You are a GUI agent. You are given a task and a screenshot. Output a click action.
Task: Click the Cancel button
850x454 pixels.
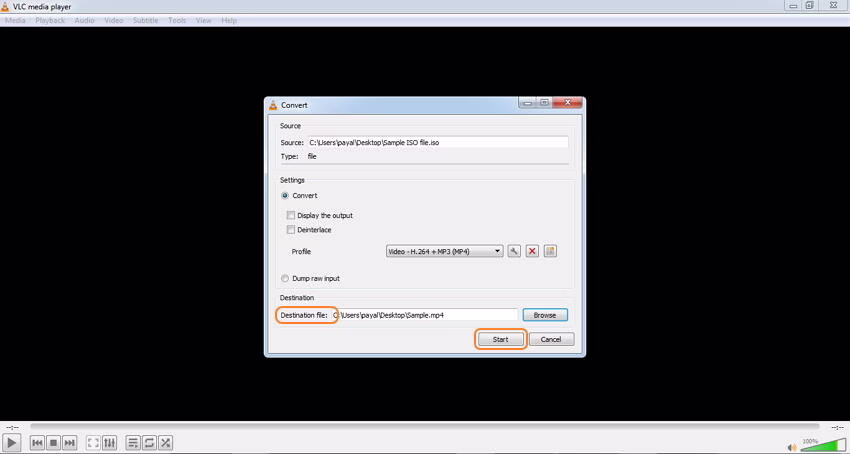(551, 340)
